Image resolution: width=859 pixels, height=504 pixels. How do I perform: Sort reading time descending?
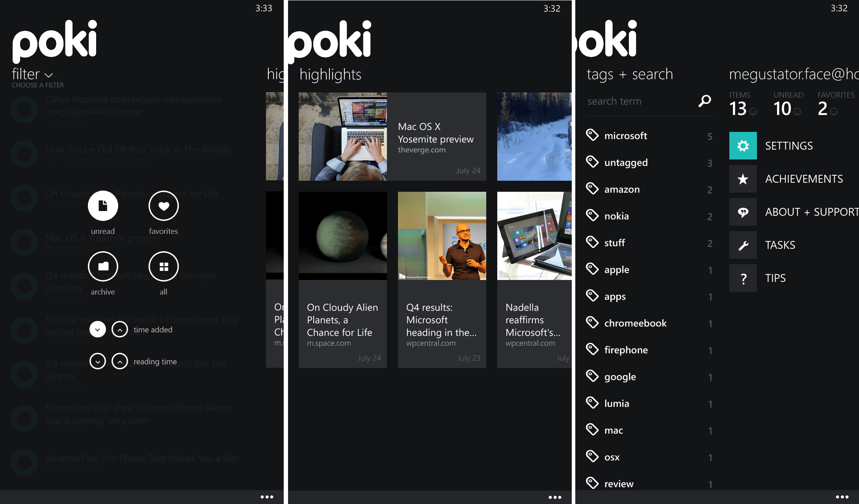tap(98, 361)
